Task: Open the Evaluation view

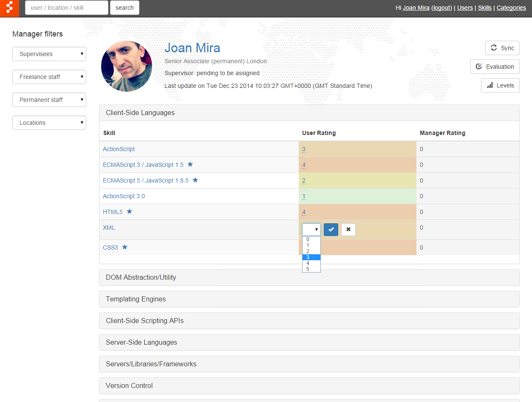Action: pyautogui.click(x=495, y=67)
